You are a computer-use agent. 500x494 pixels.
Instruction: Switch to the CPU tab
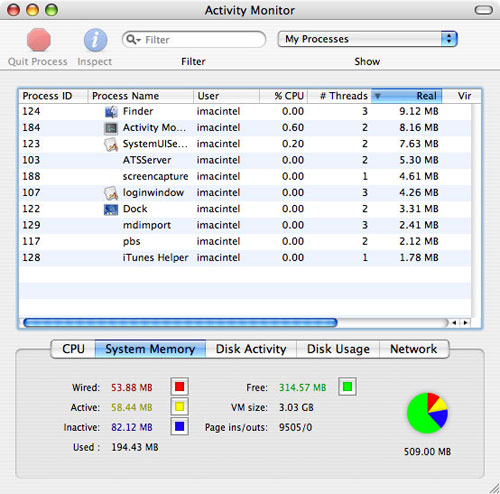point(73,349)
